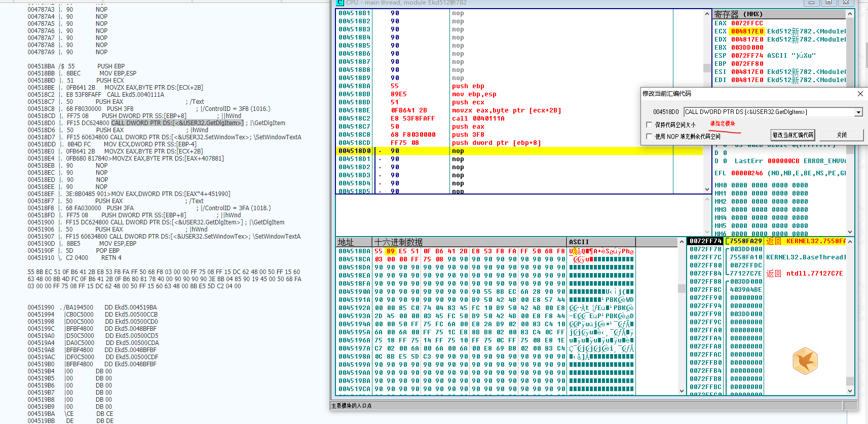Close the assemble dialog with X
This screenshot has height=424, width=868.
[x=860, y=94]
